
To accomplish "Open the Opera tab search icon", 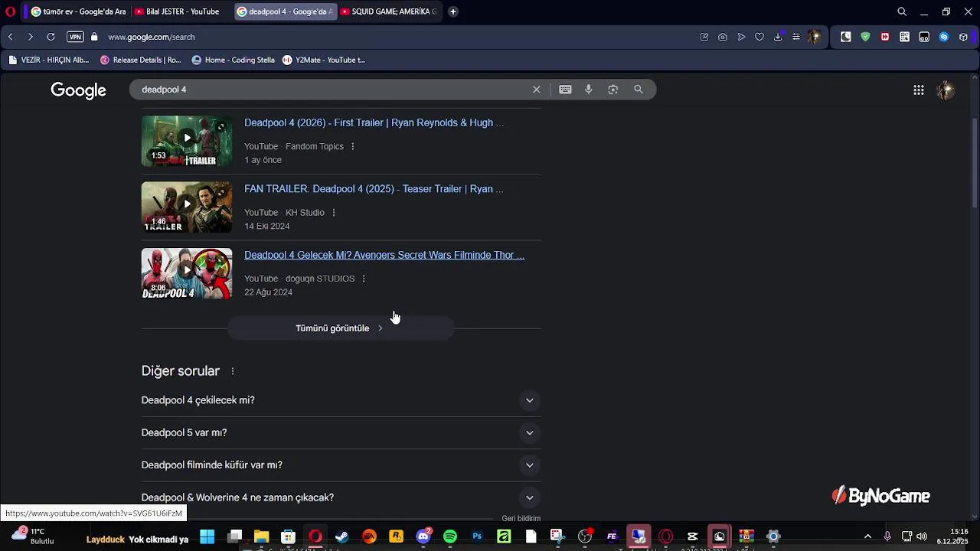I will coord(902,11).
